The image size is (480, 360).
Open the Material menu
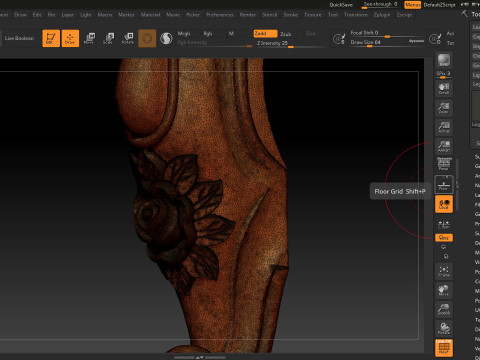click(150, 15)
